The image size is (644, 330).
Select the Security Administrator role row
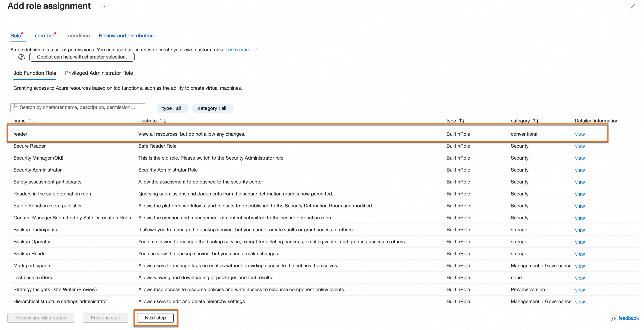click(x=38, y=170)
